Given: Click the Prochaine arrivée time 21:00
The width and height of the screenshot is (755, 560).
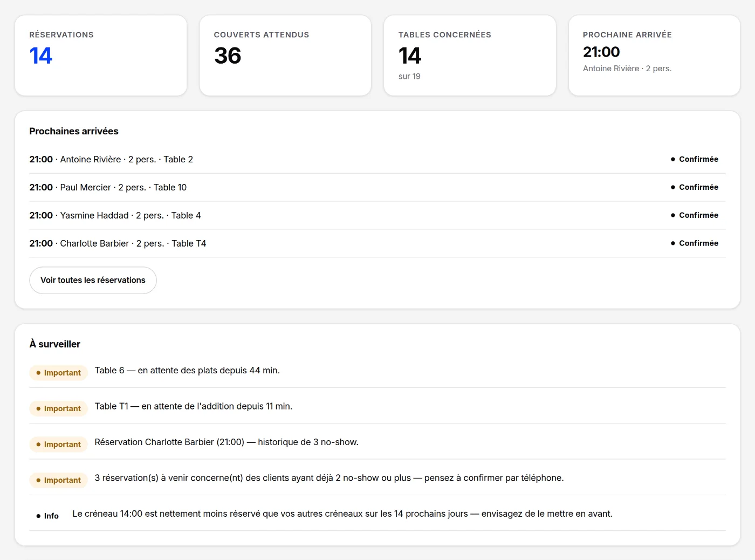Looking at the screenshot, I should click(601, 52).
